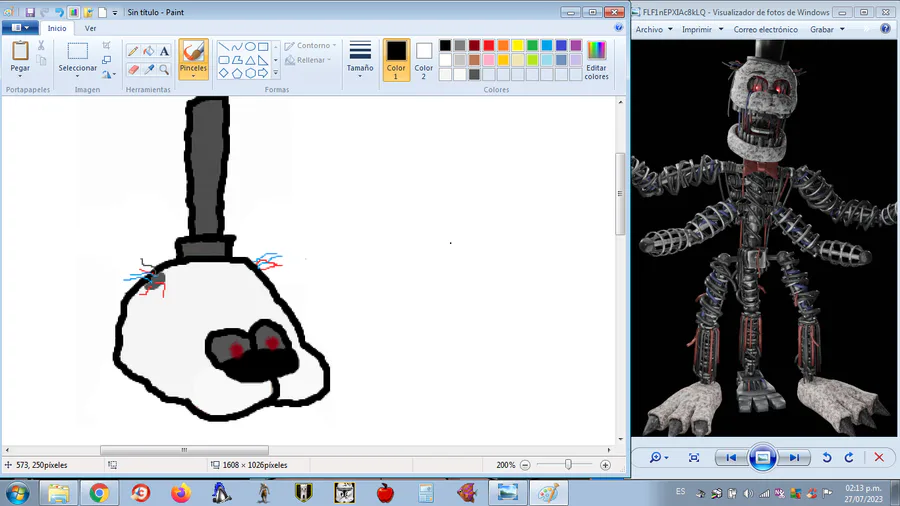Open the Archivo menu in photo viewer
Viewport: 900px width, 506px height.
[653, 29]
